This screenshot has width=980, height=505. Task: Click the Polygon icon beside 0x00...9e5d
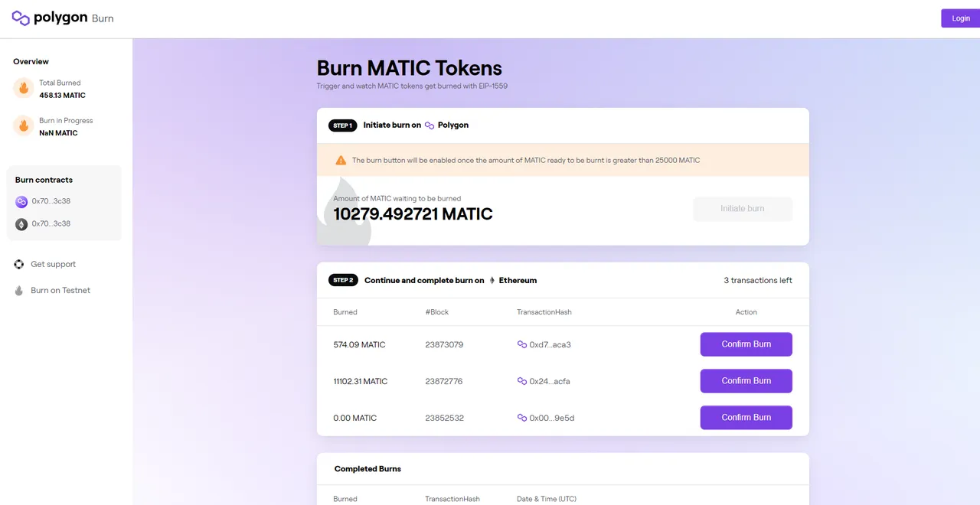pyautogui.click(x=522, y=418)
